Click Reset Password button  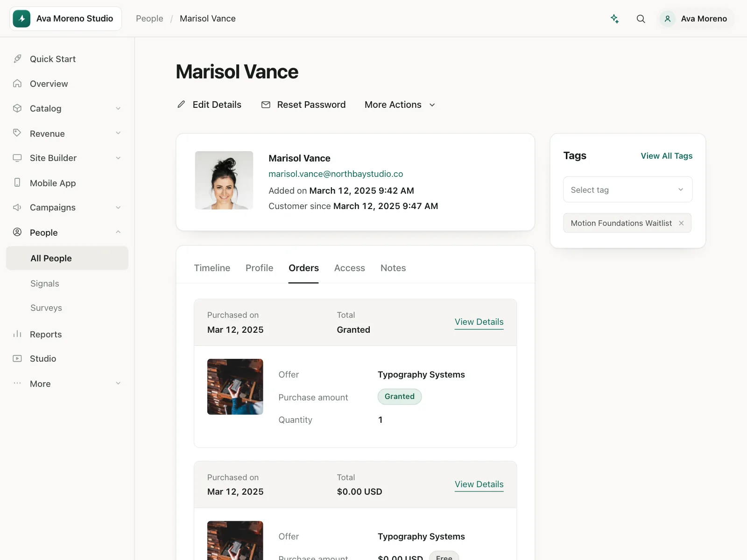pos(303,105)
